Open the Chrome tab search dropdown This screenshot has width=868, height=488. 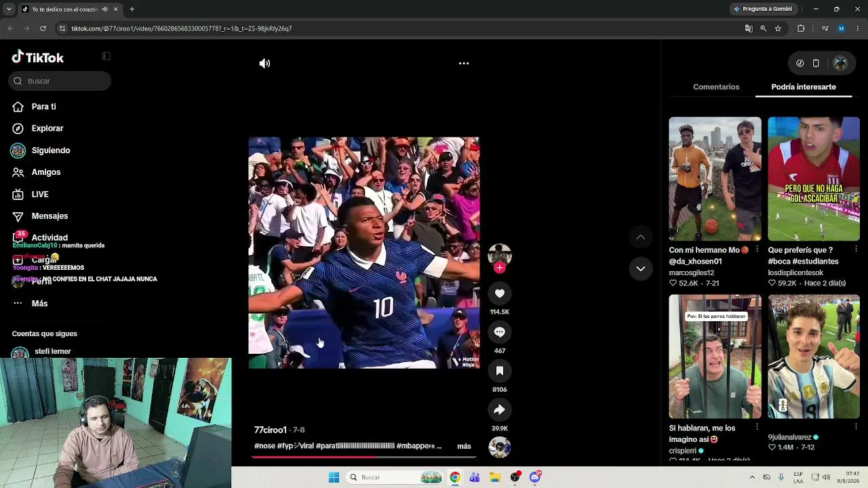point(9,9)
